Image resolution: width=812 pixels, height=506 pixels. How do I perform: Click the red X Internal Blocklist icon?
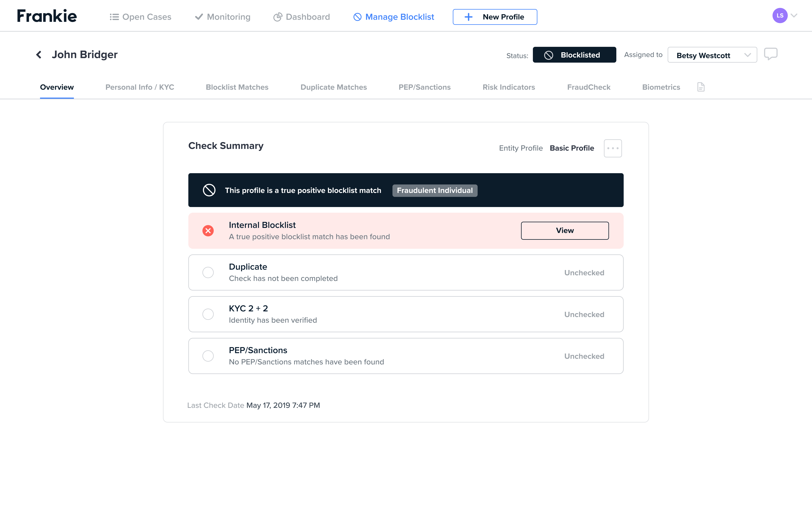(x=208, y=231)
